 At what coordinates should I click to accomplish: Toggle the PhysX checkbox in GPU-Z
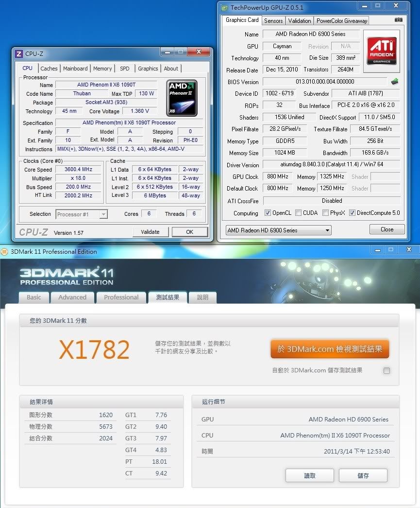(x=325, y=213)
